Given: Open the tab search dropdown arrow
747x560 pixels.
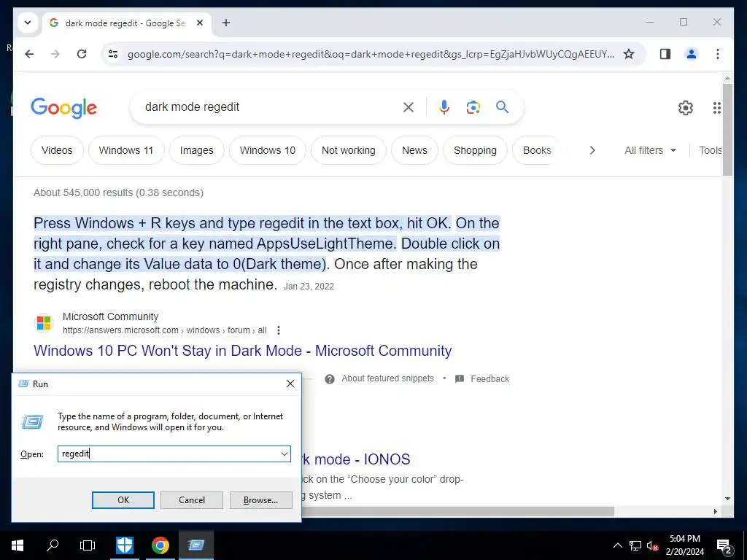Looking at the screenshot, I should [28, 23].
